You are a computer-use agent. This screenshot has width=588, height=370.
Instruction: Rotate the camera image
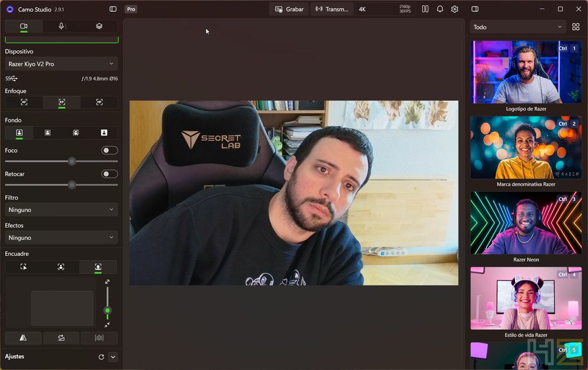61,338
